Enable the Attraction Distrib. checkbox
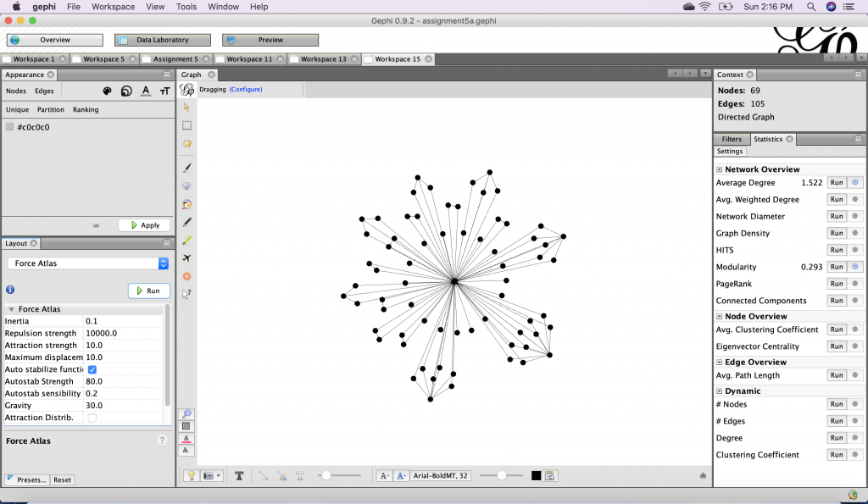Image resolution: width=868 pixels, height=504 pixels. tap(92, 418)
